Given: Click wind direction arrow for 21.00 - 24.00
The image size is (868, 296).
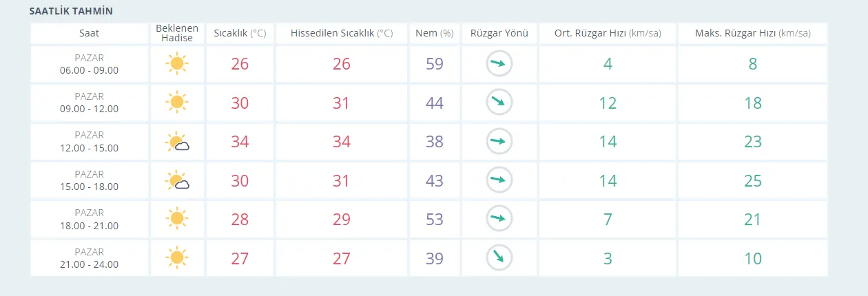Looking at the screenshot, I should point(499,258).
